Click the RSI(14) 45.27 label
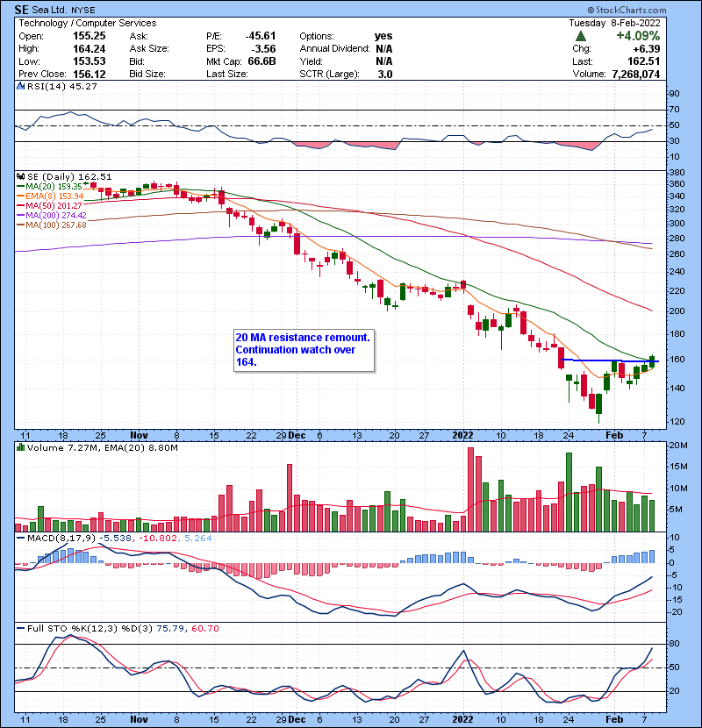702x728 pixels. pyautogui.click(x=61, y=86)
